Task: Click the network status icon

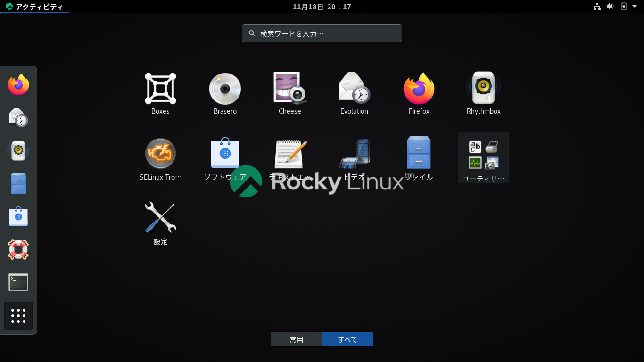Action: point(597,7)
